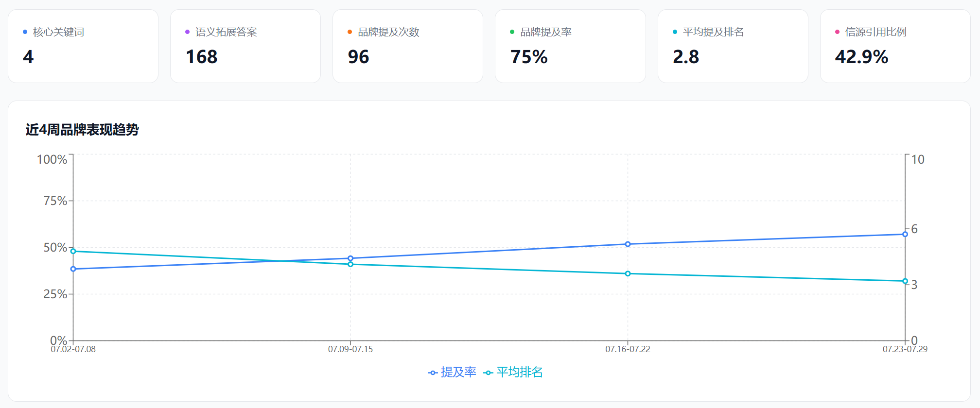Screen dimensions: 980x408
Task: Click 提及率 data point for 07.16-07.22
Action: [x=628, y=244]
